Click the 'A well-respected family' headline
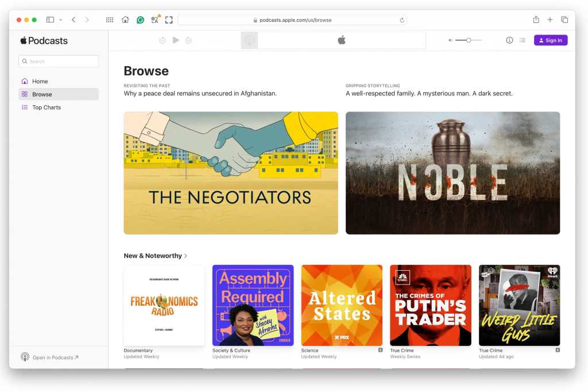 (429, 94)
